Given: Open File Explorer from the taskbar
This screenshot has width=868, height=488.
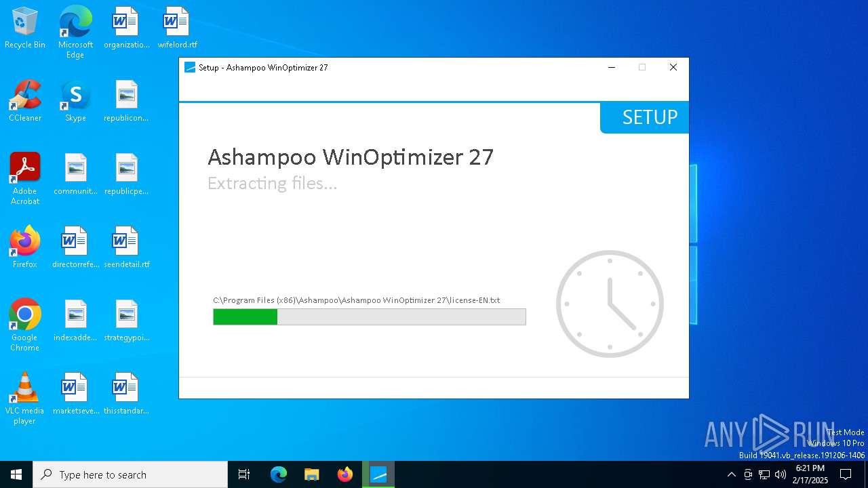Looking at the screenshot, I should 312,474.
